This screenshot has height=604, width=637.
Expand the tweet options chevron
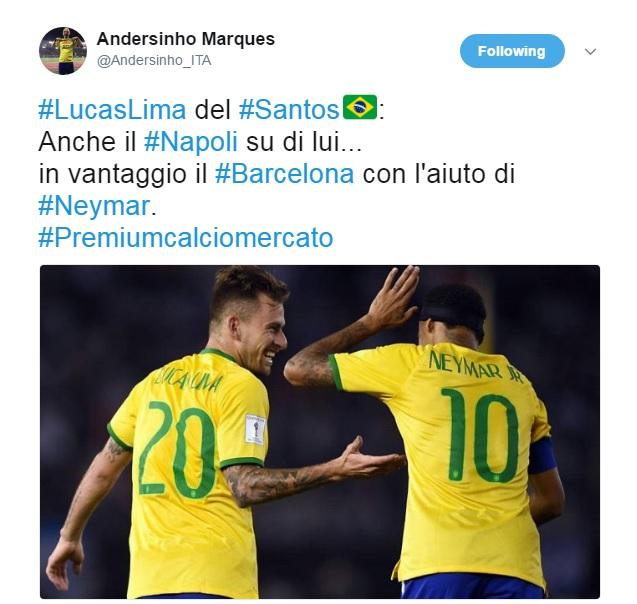point(590,52)
